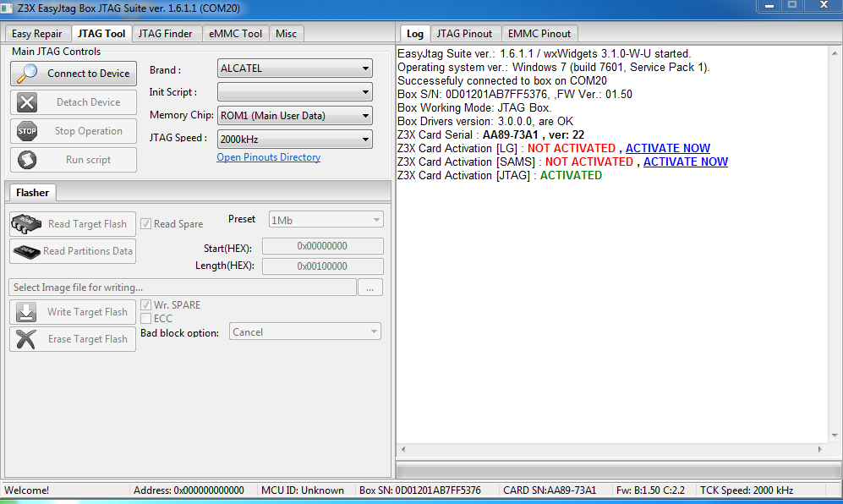Image resolution: width=843 pixels, height=504 pixels.
Task: Open the JTAG Speed dropdown set to 2000kHz
Action: point(294,140)
